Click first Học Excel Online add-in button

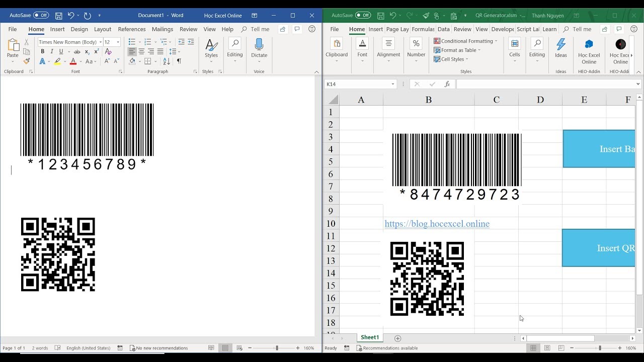(x=589, y=51)
